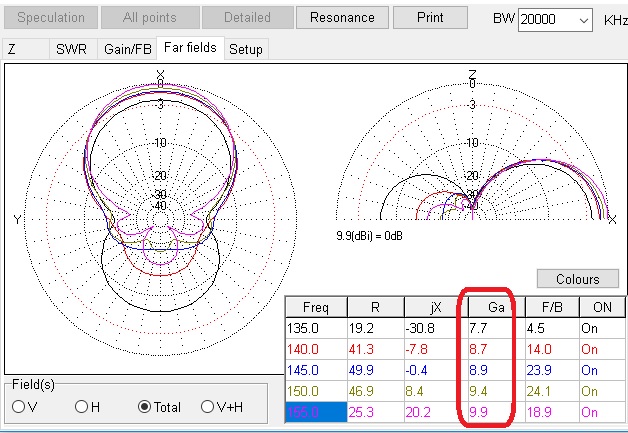The image size is (628, 433).
Task: Click the jX value 20.2
Action: pos(436,412)
